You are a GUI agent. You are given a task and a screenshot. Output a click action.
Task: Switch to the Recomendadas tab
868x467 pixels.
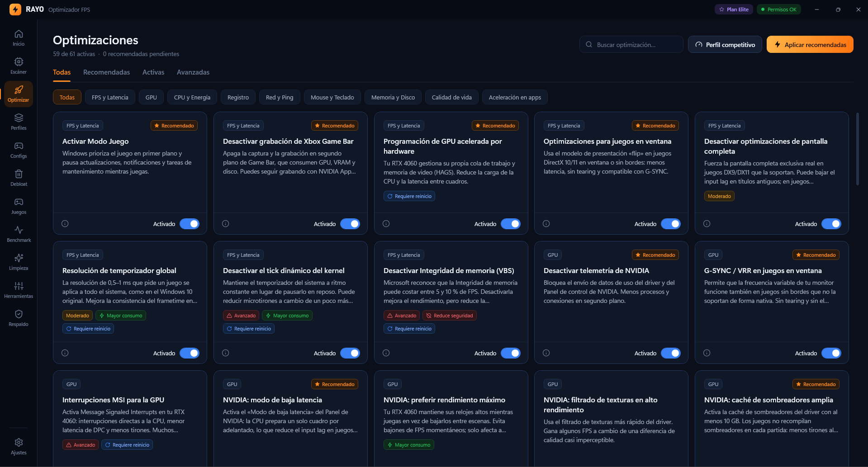[x=106, y=72]
